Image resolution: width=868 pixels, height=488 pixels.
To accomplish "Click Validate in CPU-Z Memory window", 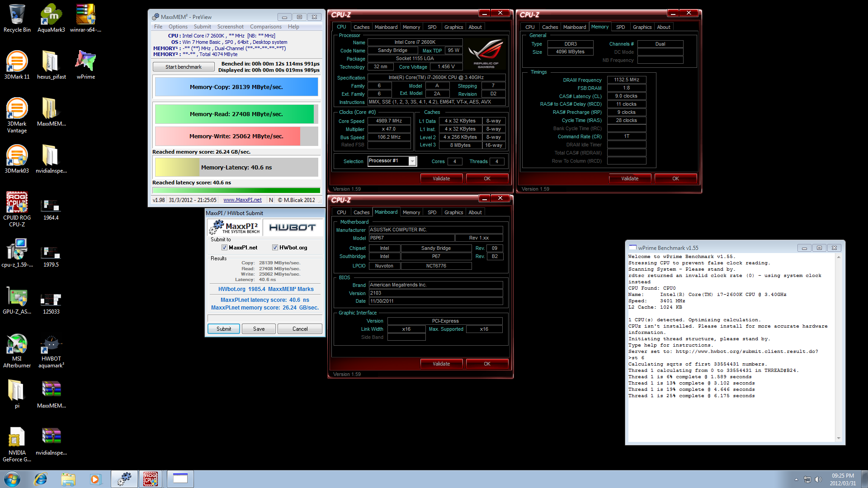I will click(x=630, y=178).
